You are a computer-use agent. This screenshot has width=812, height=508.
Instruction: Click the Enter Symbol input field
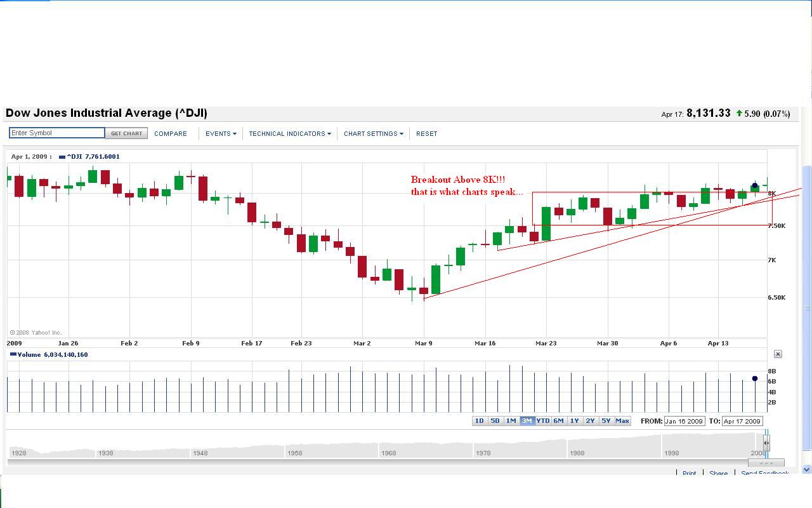point(57,133)
